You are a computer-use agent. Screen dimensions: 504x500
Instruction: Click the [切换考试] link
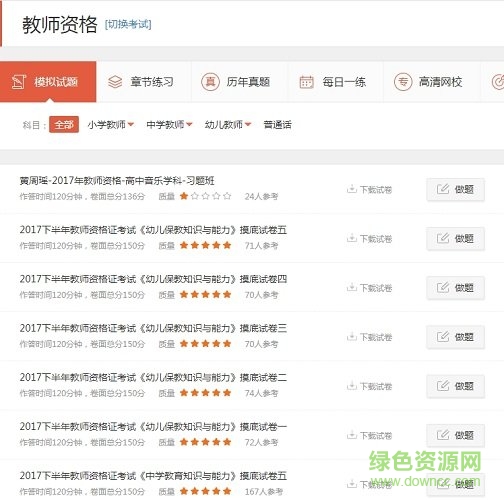point(128,24)
